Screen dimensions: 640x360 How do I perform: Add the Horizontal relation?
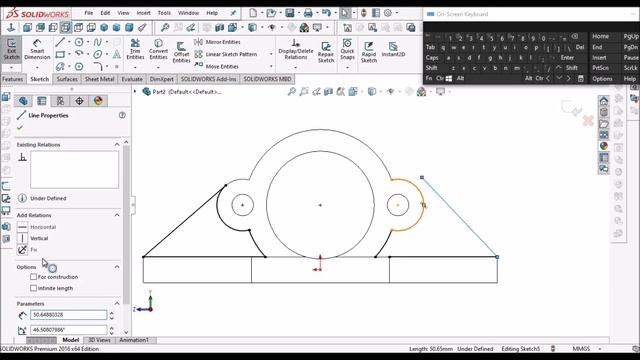click(36, 227)
